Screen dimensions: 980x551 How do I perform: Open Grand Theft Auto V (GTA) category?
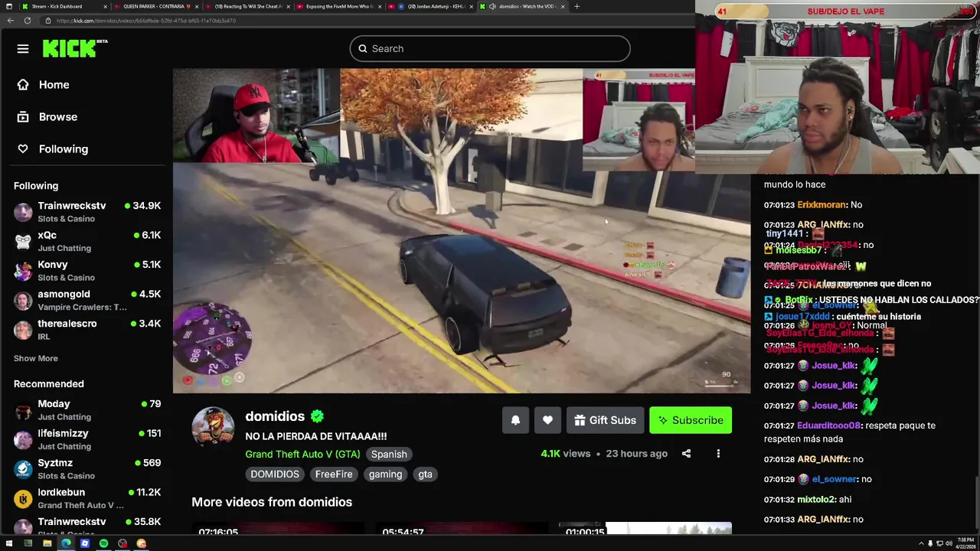coord(302,454)
